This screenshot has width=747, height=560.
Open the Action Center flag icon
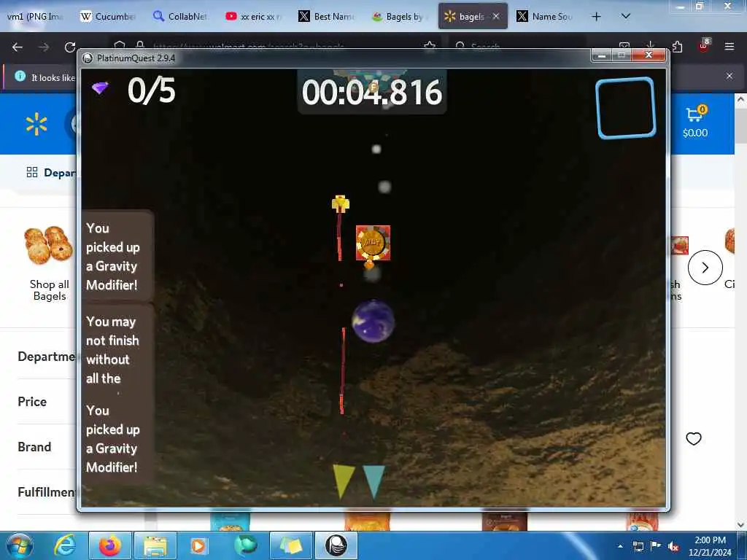(x=656, y=546)
